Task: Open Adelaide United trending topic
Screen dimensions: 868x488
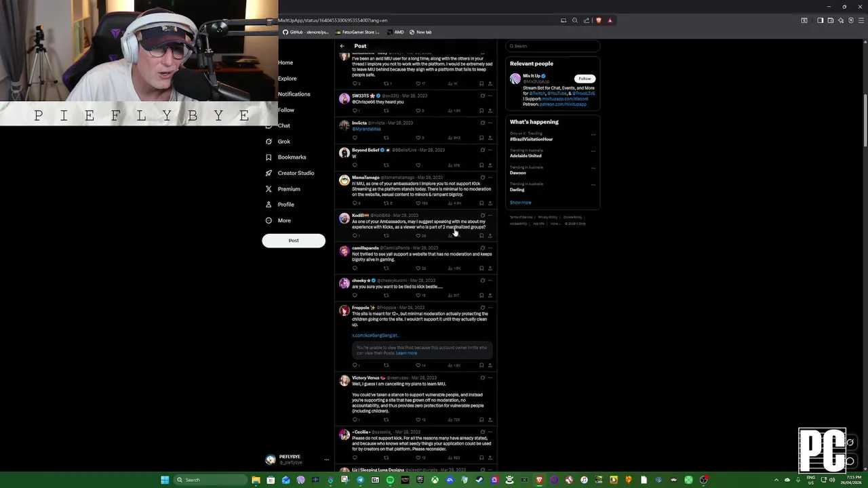Action: pos(526,156)
